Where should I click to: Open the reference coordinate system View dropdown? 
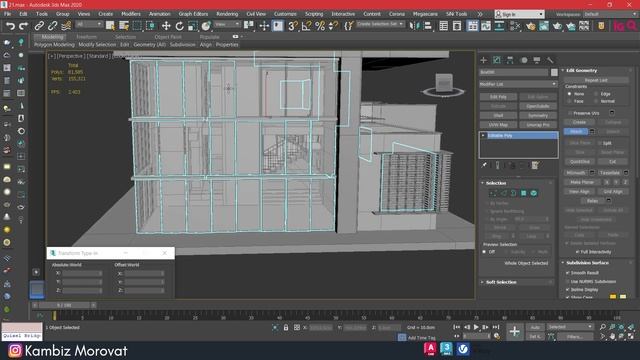(x=227, y=24)
